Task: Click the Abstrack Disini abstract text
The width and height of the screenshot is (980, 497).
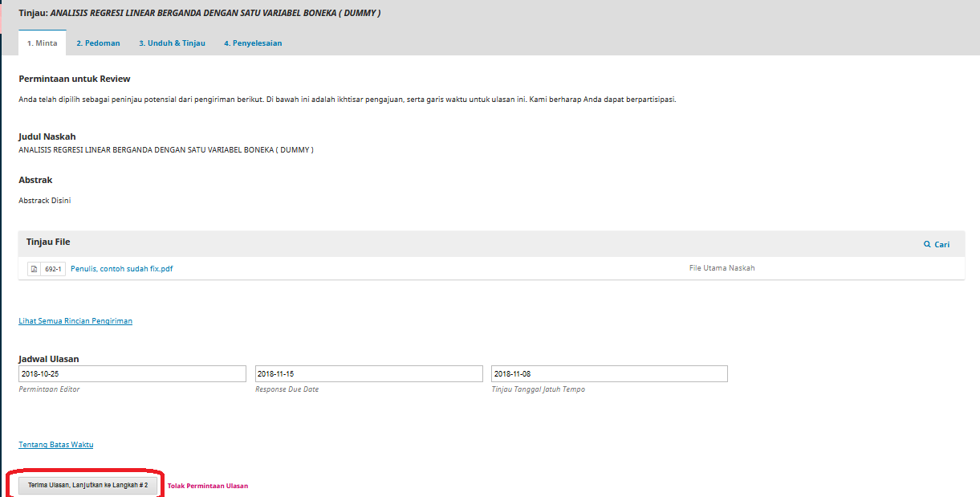Action: tap(45, 201)
